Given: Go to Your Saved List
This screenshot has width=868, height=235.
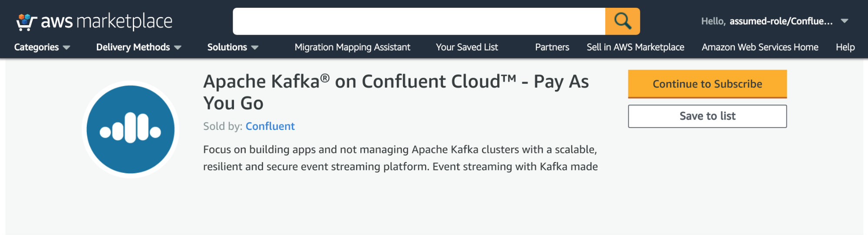Looking at the screenshot, I should 467,47.
